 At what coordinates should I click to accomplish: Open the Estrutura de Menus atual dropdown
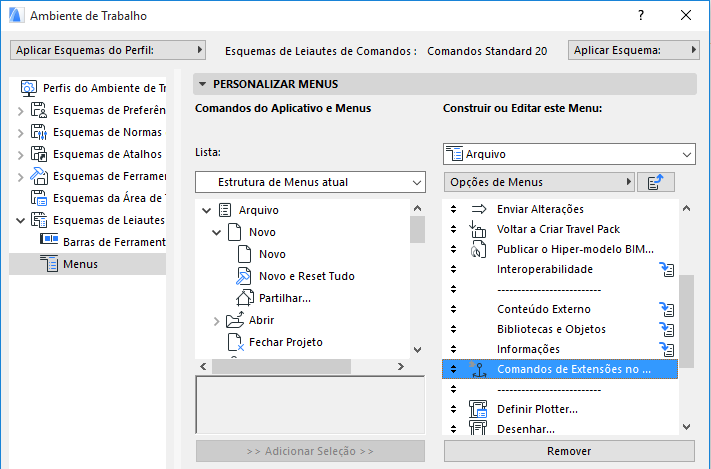(x=310, y=182)
